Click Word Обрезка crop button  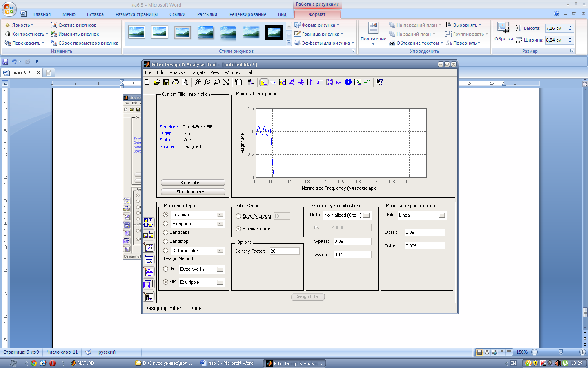point(503,32)
